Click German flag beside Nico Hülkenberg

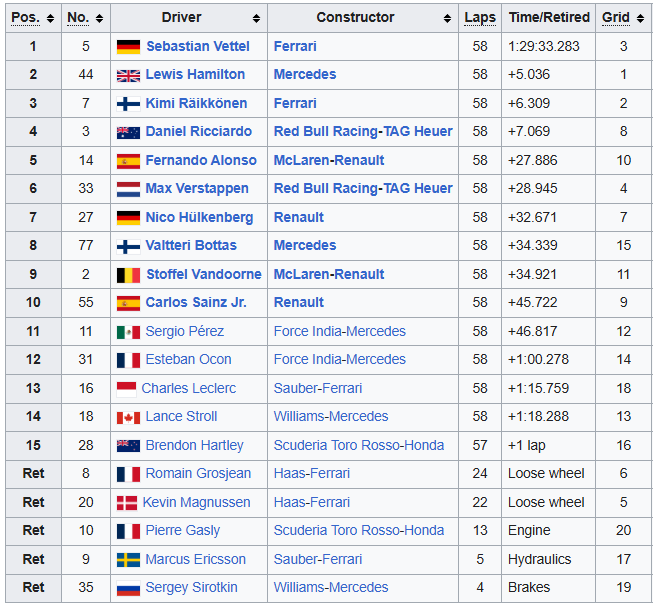pos(128,218)
